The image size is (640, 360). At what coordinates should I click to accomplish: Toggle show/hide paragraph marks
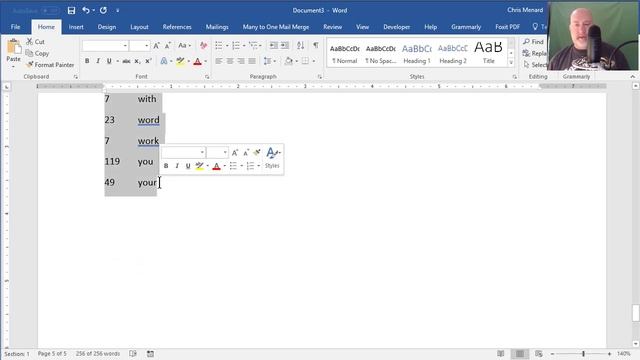click(x=316, y=45)
